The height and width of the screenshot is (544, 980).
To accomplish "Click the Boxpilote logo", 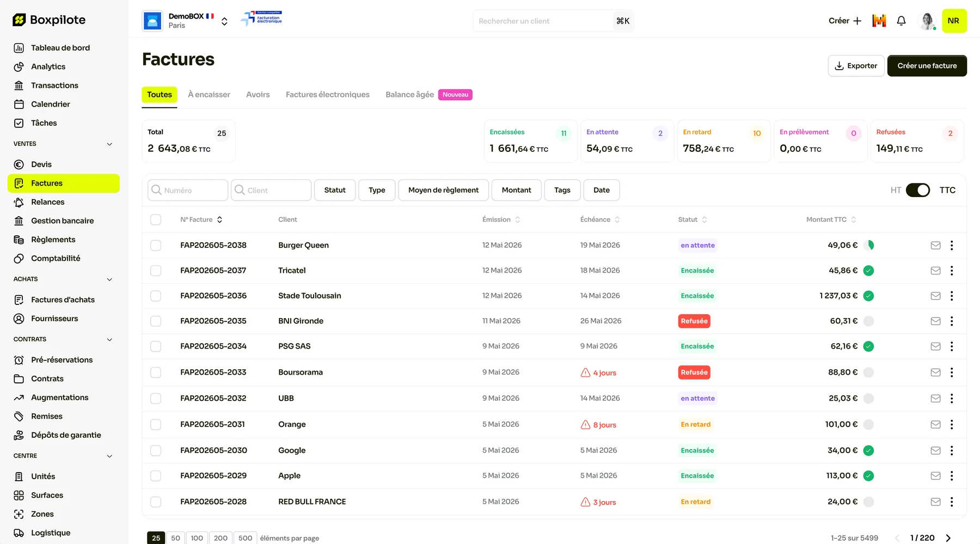I will click(49, 20).
